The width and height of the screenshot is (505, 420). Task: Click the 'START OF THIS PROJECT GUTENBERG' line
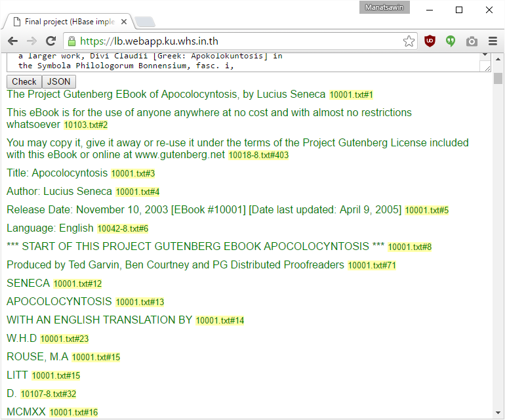(x=195, y=247)
